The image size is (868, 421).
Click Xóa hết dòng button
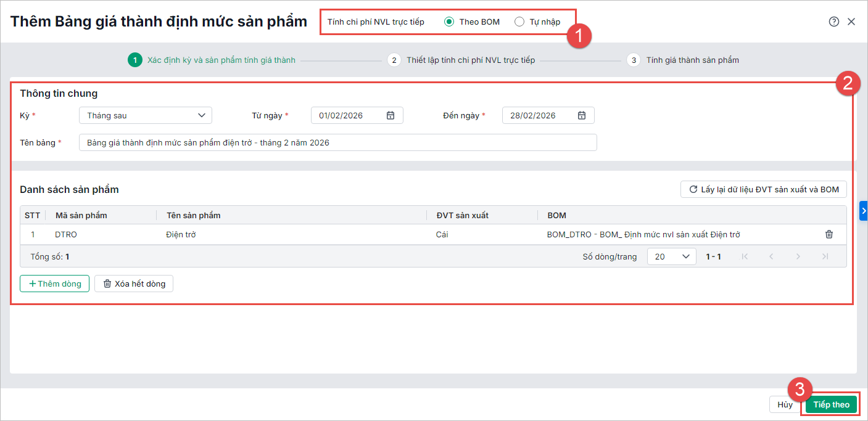134,284
